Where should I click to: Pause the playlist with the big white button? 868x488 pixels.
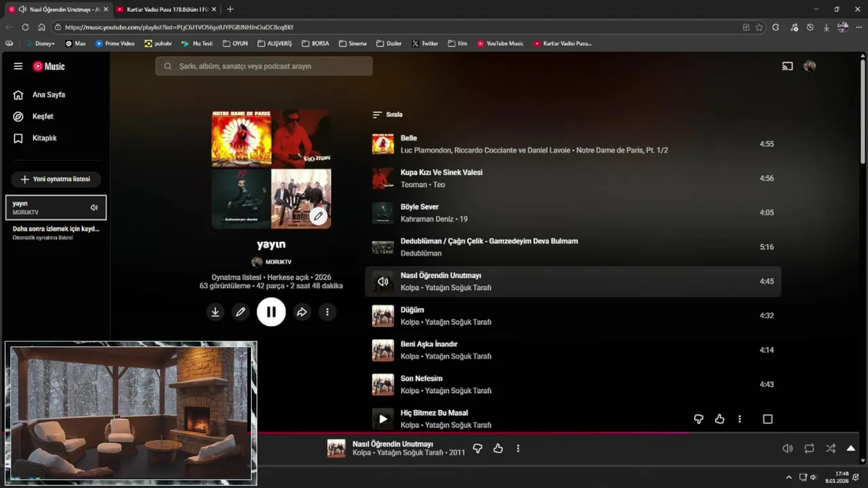tap(271, 312)
